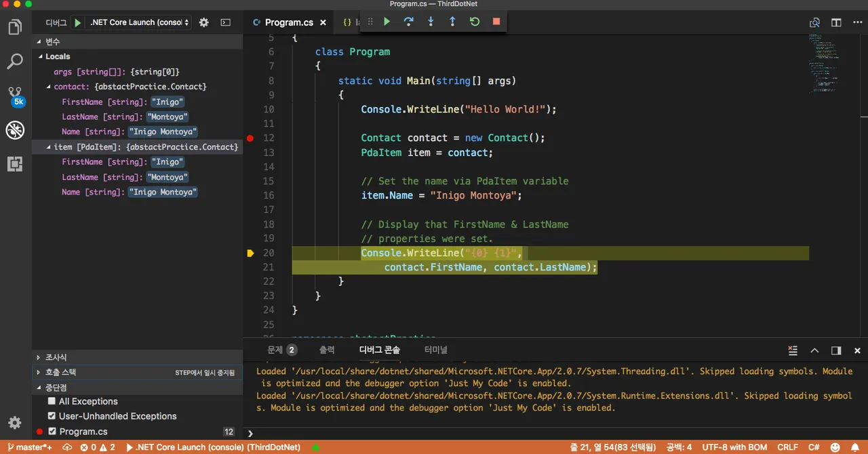
Task: Collapse the item [PdaItem] variable node
Action: 49,147
